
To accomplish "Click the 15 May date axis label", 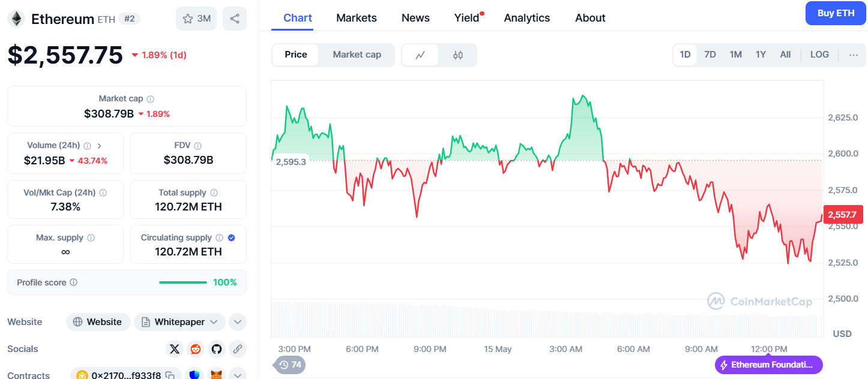I will pos(498,349).
